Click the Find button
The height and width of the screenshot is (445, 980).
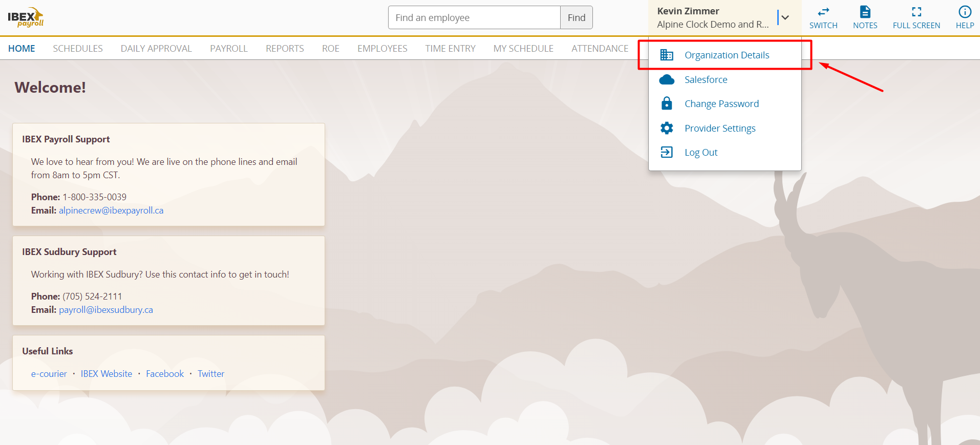click(x=577, y=17)
